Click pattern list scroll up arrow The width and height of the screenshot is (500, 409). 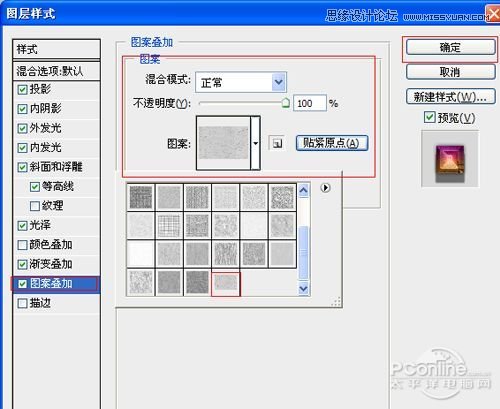tap(303, 191)
